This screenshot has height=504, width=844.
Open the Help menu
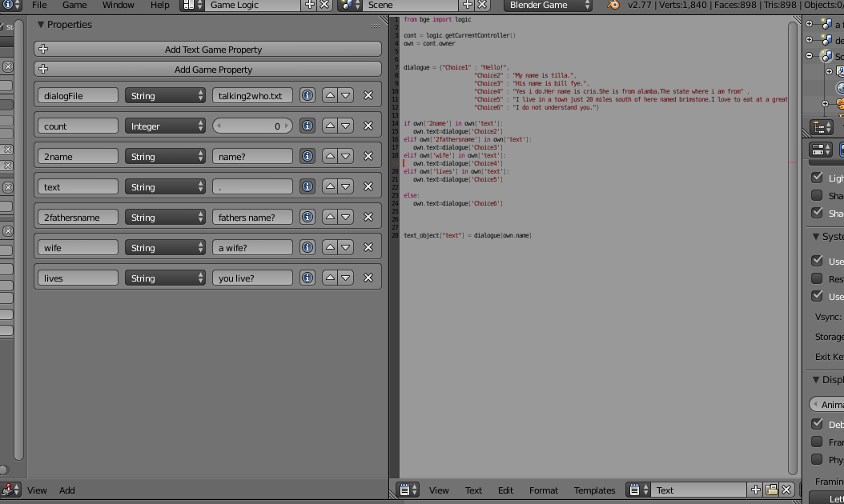(159, 5)
